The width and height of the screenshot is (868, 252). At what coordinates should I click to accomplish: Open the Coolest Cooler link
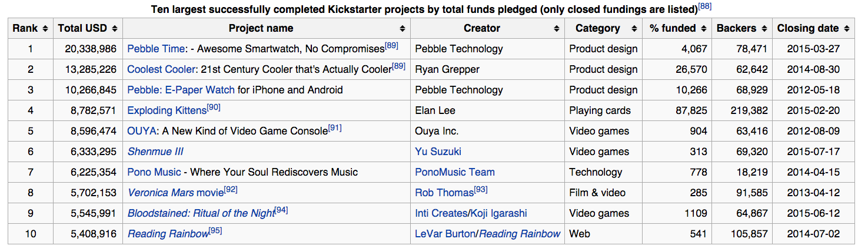pos(161,69)
